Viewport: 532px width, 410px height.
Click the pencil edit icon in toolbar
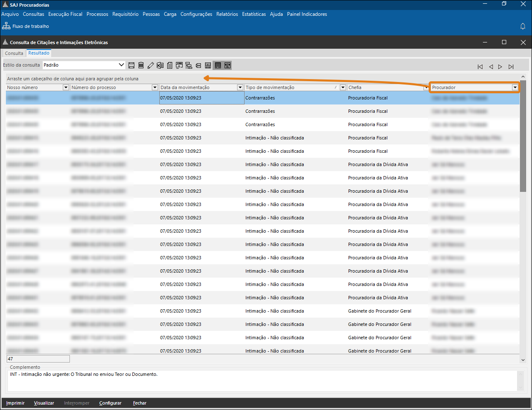click(151, 65)
